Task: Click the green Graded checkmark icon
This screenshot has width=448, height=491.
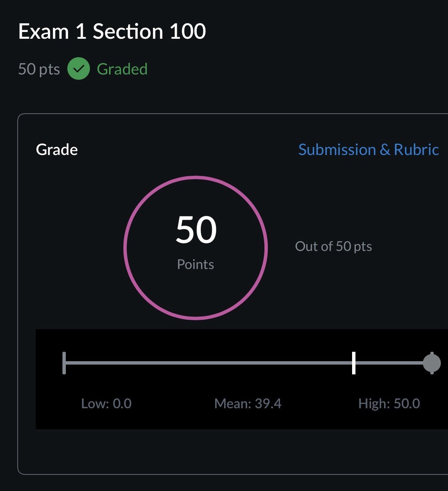Action: click(x=78, y=69)
